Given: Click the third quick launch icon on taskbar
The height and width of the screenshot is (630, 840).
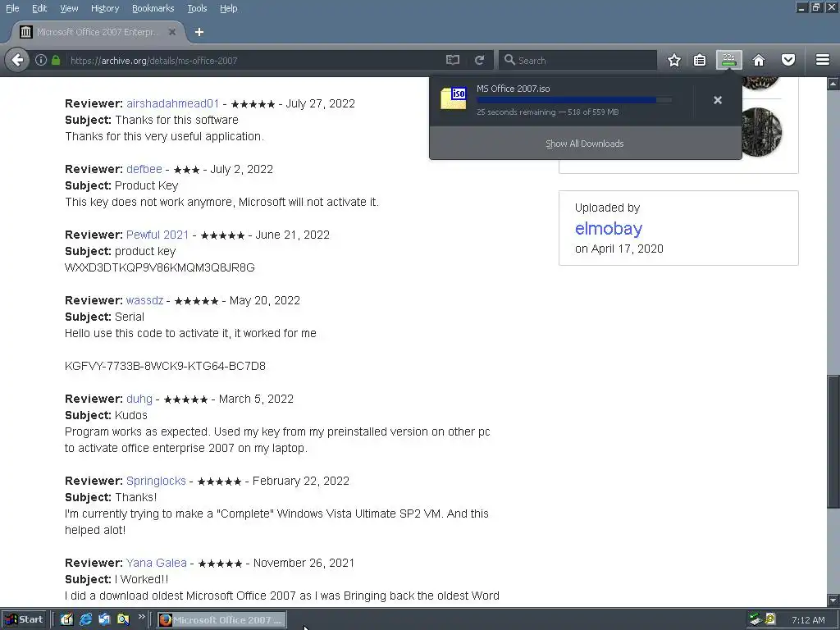Looking at the screenshot, I should (104, 619).
